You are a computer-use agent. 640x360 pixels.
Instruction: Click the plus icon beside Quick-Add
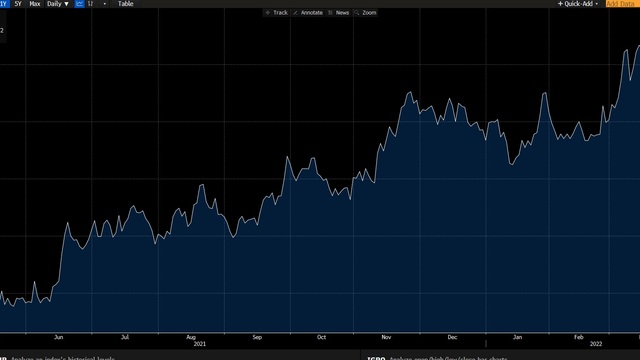point(560,4)
